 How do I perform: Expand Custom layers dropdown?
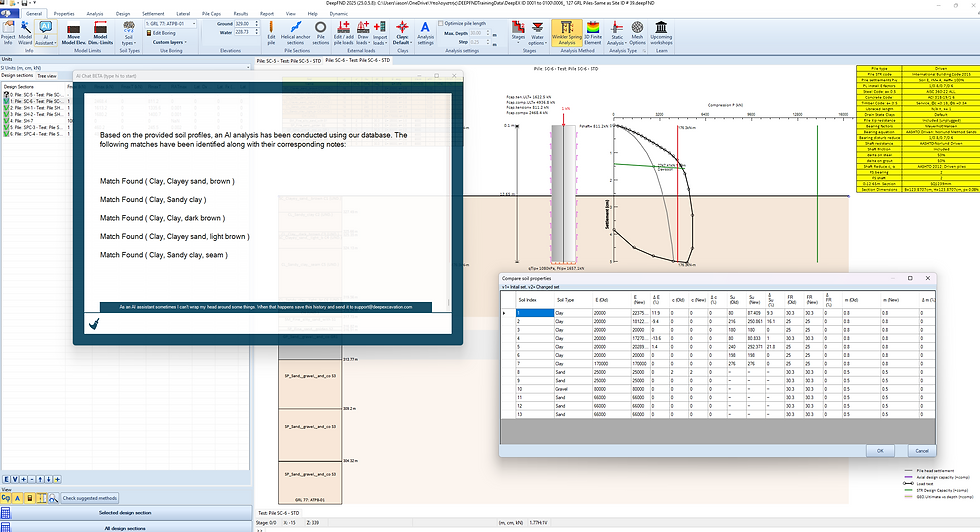coord(170,42)
